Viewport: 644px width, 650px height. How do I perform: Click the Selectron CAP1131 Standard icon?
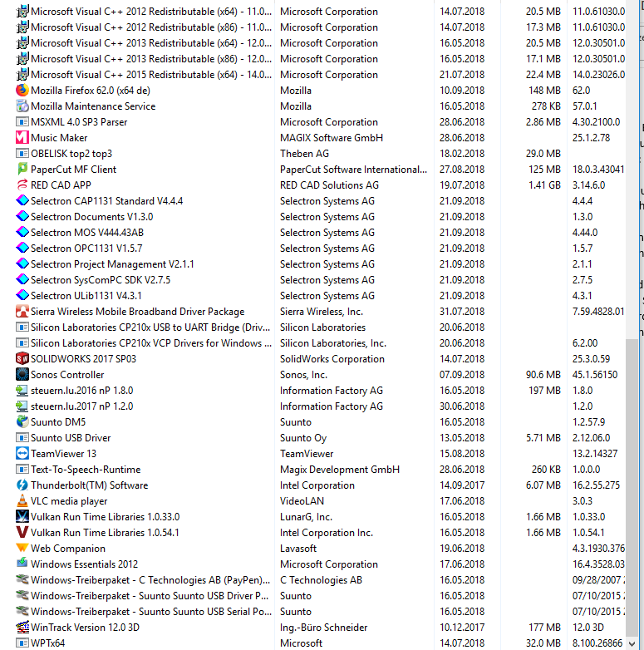tap(22, 200)
